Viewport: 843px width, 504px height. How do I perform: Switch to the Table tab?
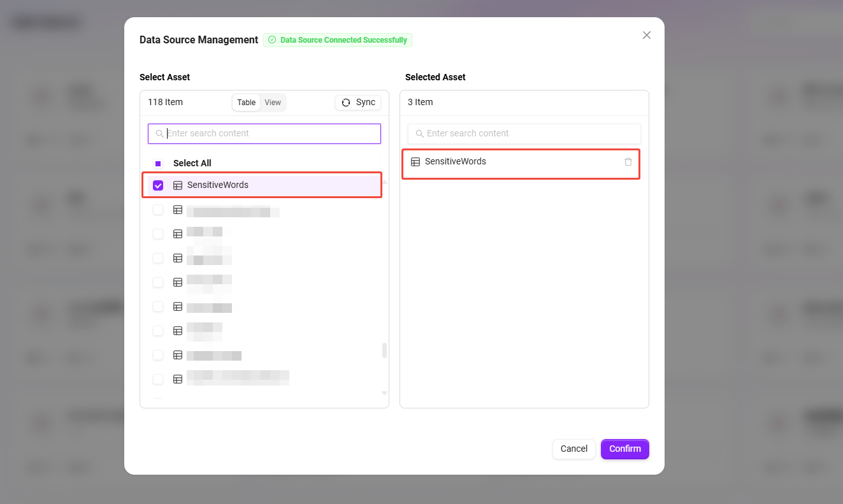point(246,103)
